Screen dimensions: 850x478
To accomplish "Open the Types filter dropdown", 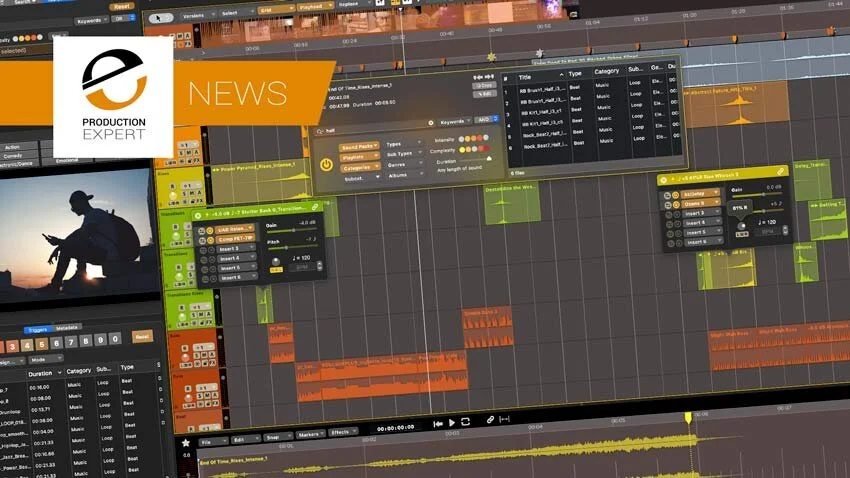I will coord(403,144).
